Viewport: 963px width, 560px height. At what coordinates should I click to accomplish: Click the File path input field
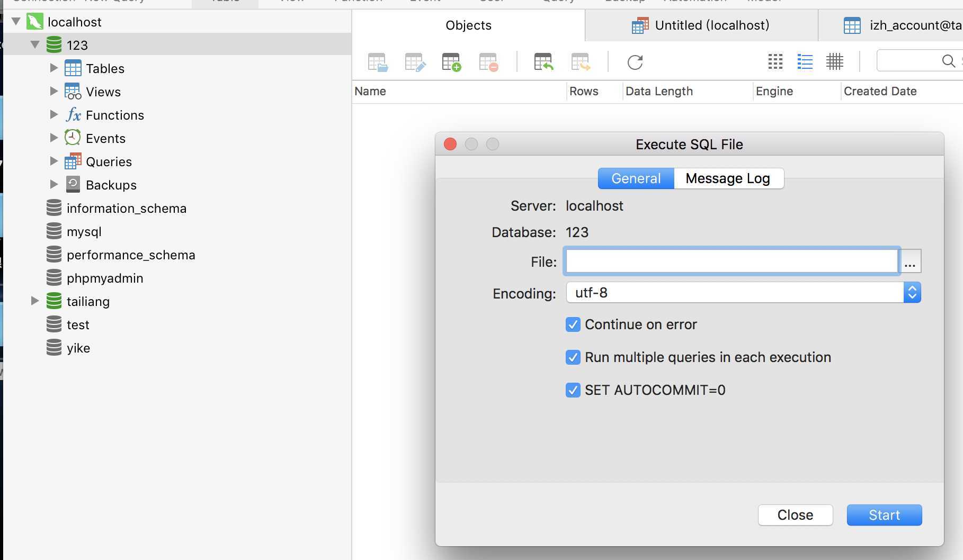[x=732, y=261]
